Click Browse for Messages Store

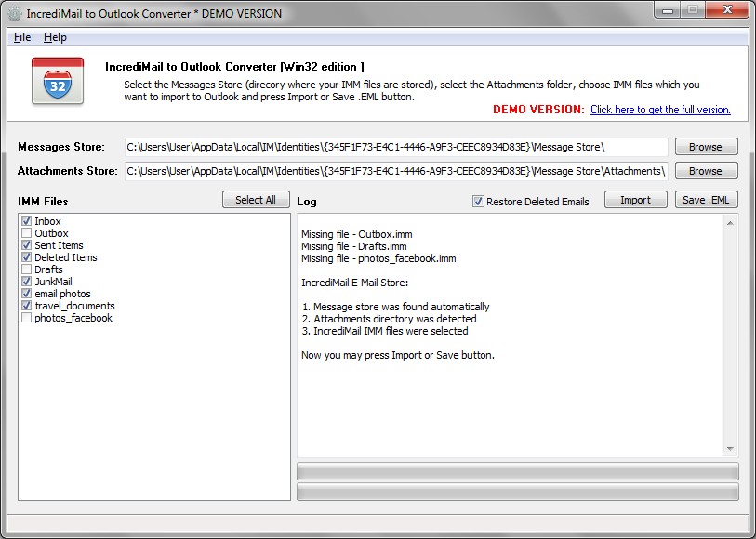click(x=706, y=147)
